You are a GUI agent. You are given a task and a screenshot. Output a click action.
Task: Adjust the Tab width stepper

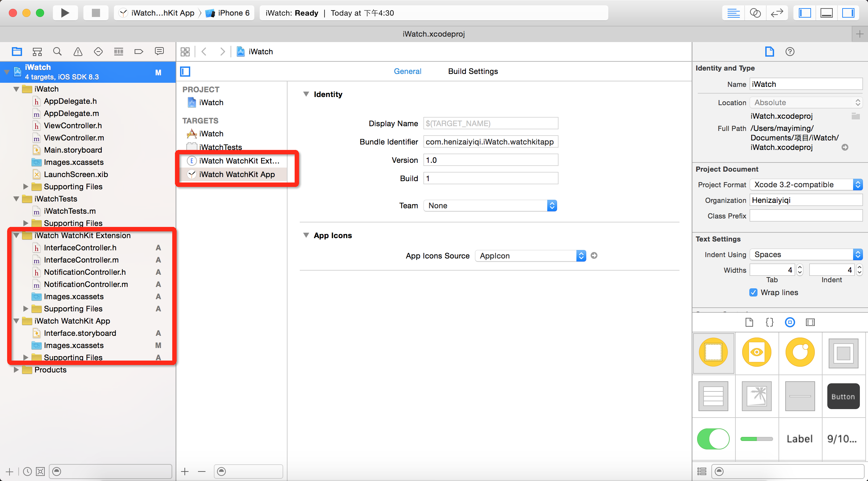coord(800,270)
